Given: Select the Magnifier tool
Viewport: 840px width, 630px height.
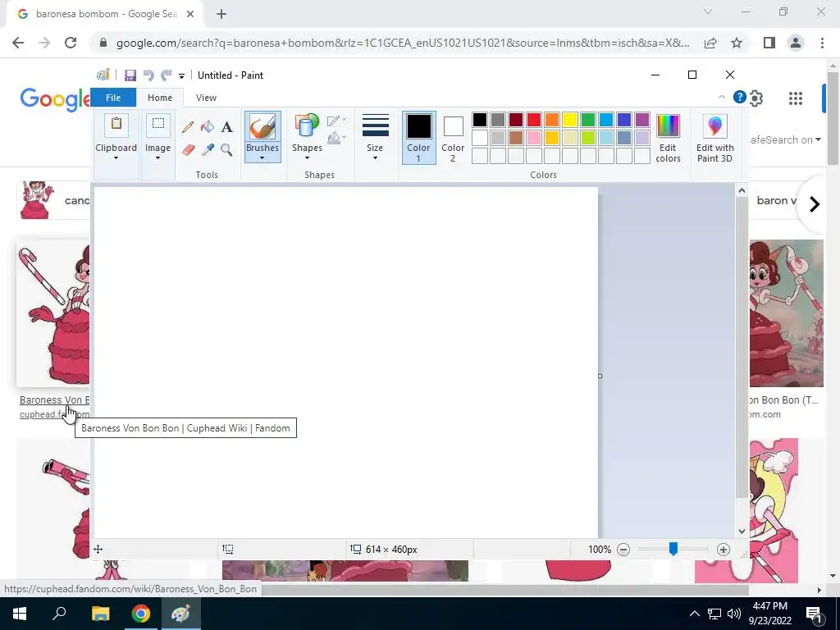Looking at the screenshot, I should (226, 149).
